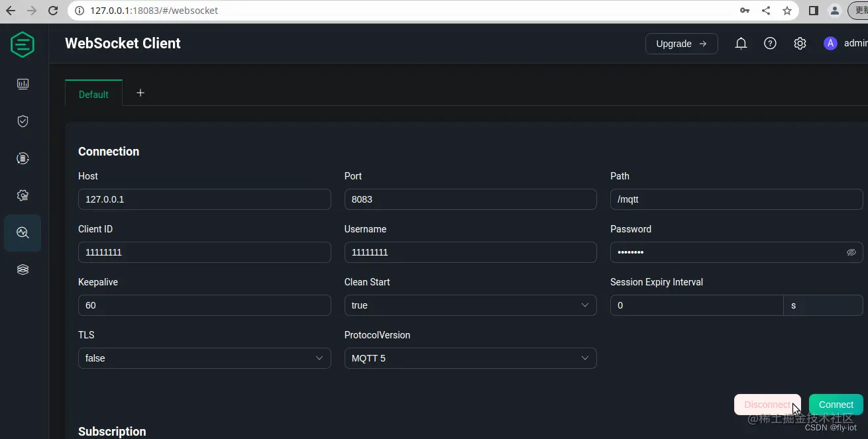The height and width of the screenshot is (439, 868).
Task: Click the admin user avatar
Action: [x=830, y=43]
